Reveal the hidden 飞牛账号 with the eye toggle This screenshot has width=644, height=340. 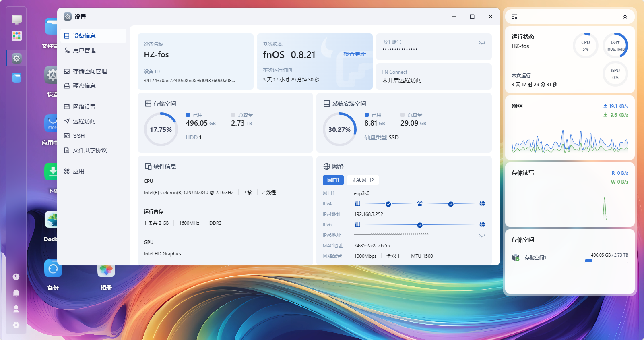pyautogui.click(x=482, y=43)
